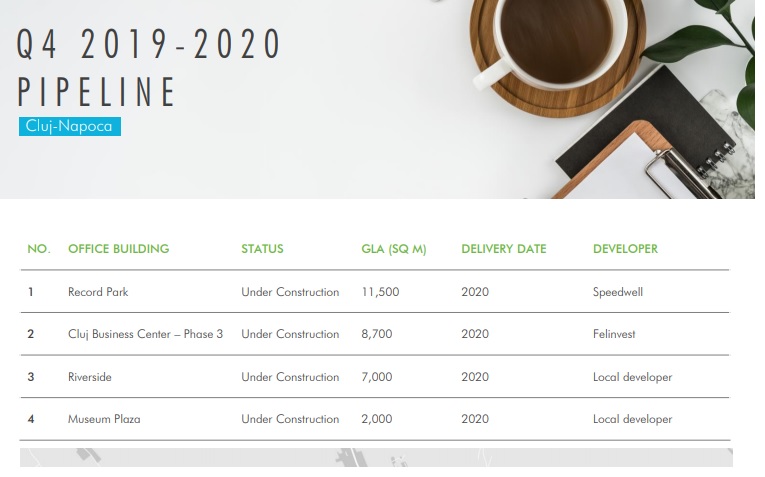Click Cluj Business Center – Phase 3
This screenshot has width=765, height=477.
(145, 334)
